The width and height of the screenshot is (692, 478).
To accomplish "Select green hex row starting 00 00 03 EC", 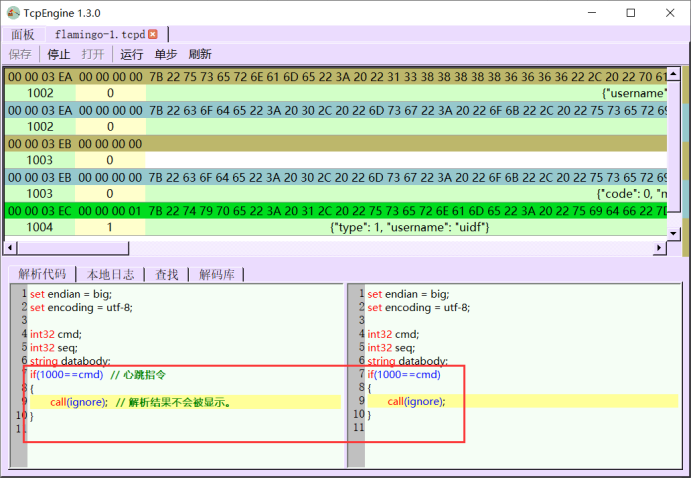I will [x=336, y=211].
